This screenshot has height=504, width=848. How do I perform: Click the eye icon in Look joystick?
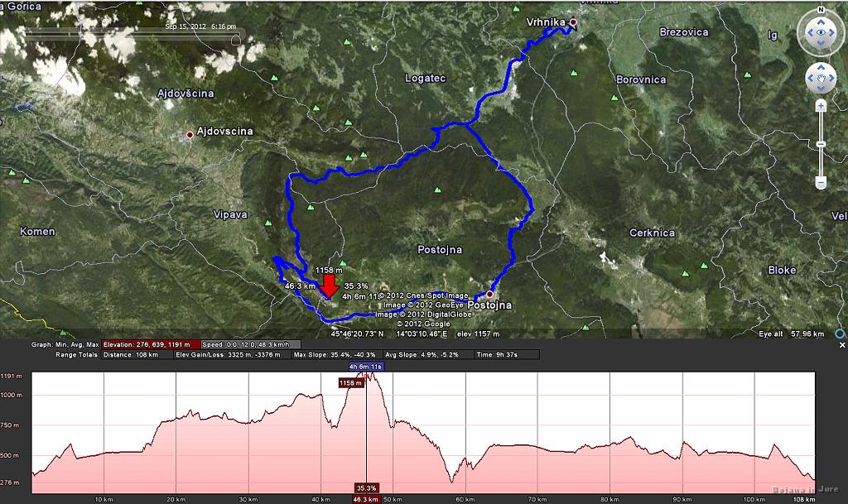coord(821,32)
